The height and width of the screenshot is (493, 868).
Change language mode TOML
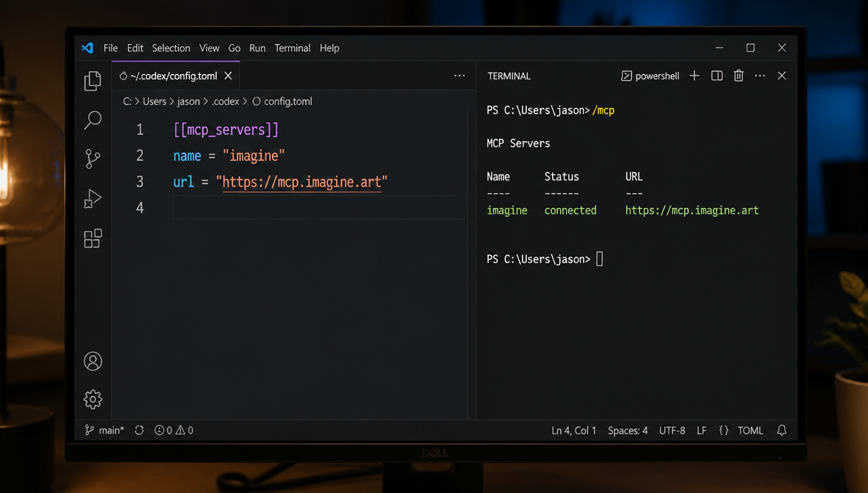pos(750,431)
